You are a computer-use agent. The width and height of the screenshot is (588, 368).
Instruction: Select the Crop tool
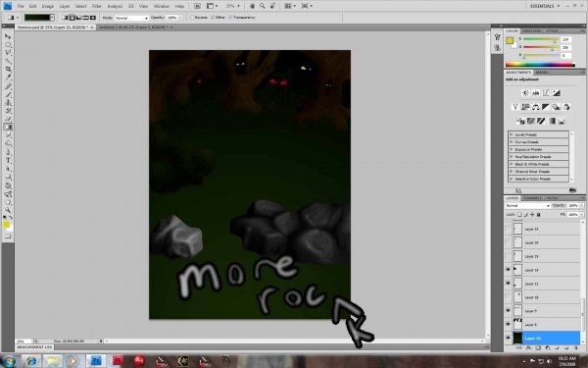point(8,69)
